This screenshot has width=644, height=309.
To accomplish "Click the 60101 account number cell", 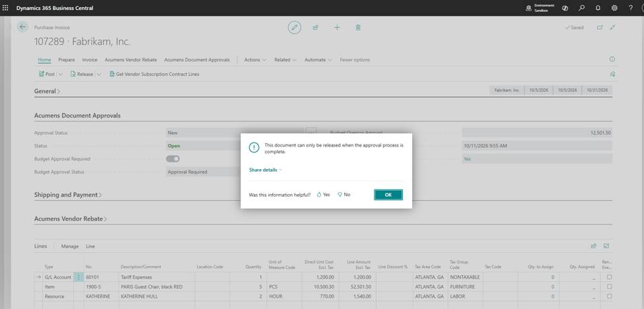I will click(x=102, y=277).
